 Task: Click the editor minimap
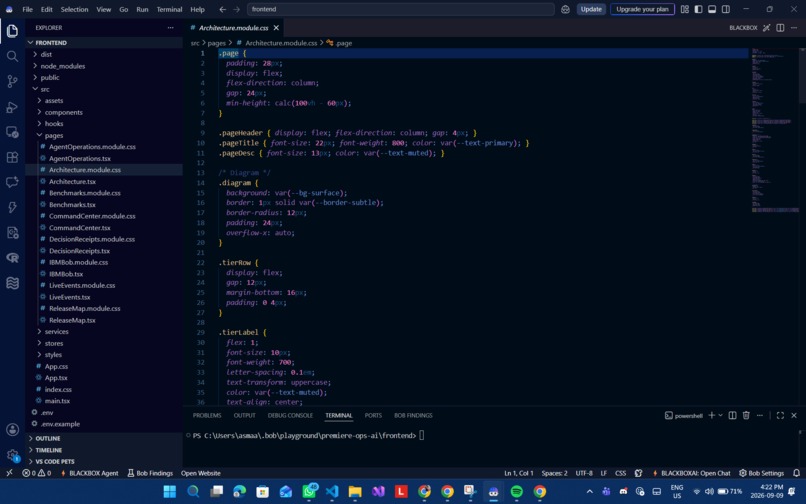(775, 129)
